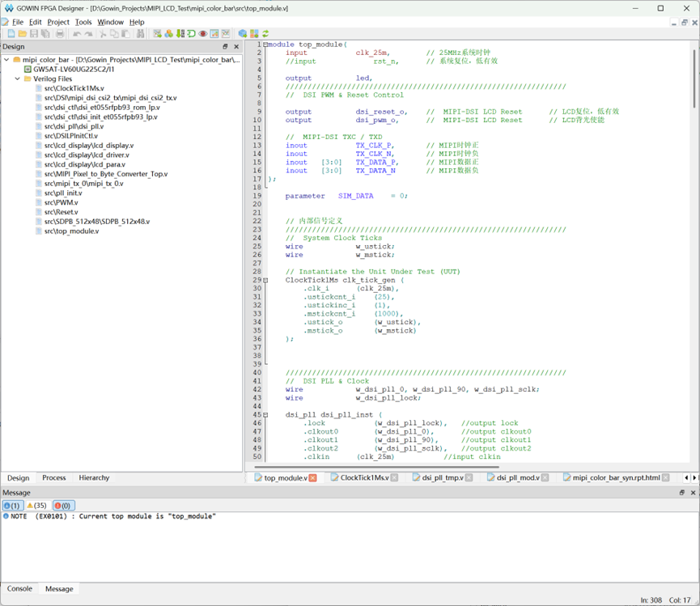The image size is (700, 606).
Task: Close the dsi_pll_mod.v editor tab
Action: coord(545,478)
